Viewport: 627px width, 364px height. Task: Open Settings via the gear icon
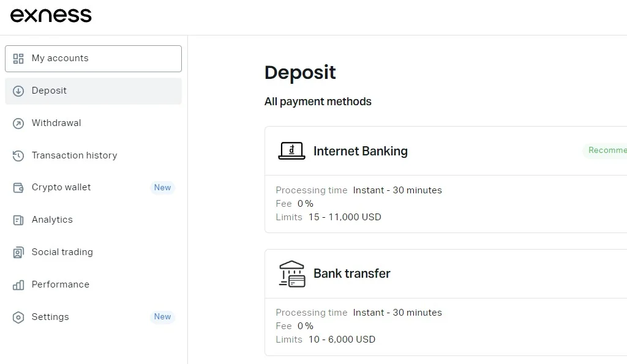(17, 317)
